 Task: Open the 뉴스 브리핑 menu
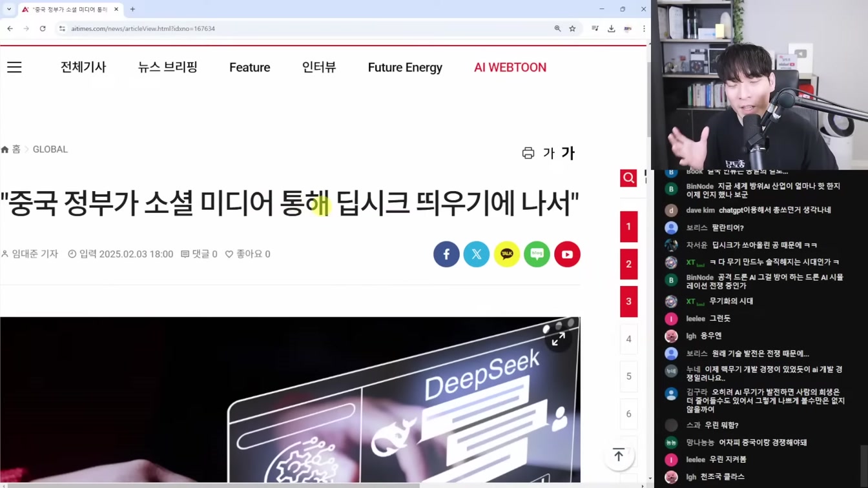tap(168, 67)
